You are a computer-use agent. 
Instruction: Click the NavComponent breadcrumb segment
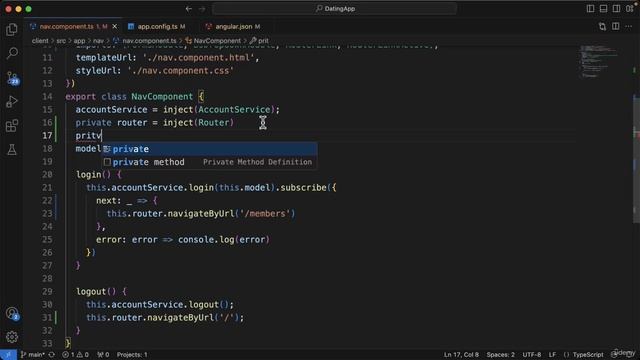[x=213, y=41]
